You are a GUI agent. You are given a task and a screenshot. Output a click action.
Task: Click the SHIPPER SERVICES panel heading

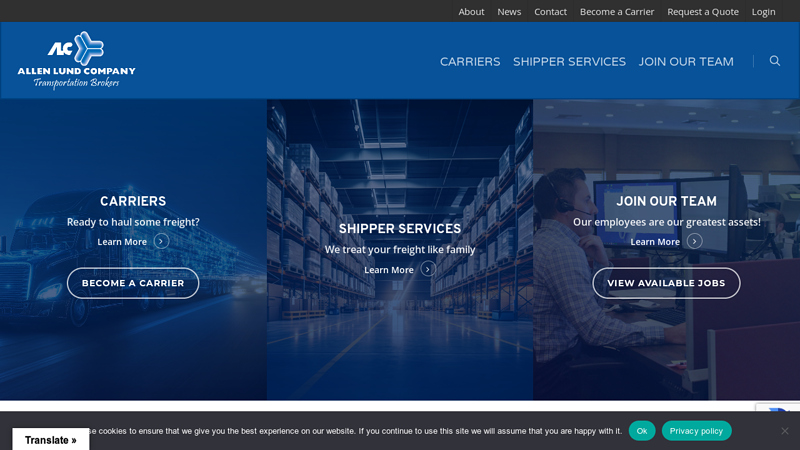point(400,229)
